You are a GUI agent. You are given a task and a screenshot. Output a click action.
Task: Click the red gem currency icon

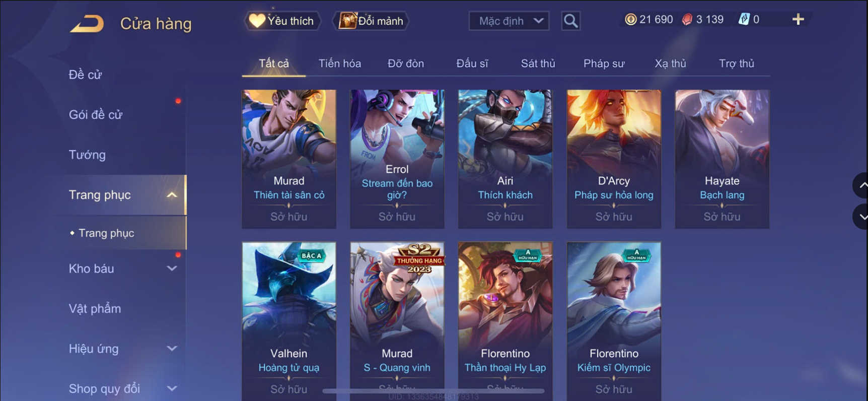pos(687,20)
